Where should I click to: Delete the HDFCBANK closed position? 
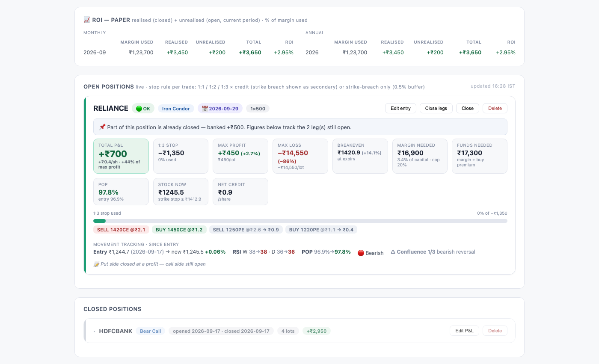click(x=495, y=331)
